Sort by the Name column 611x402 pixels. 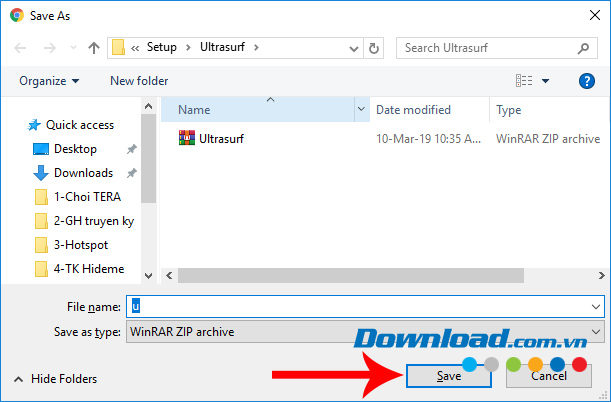click(258, 110)
